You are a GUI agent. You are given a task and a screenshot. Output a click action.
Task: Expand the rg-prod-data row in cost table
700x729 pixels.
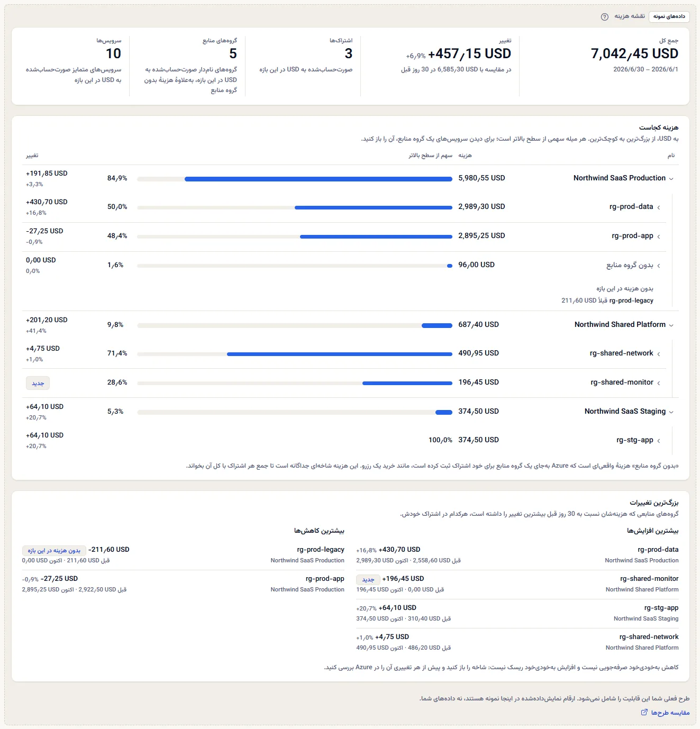(x=659, y=207)
